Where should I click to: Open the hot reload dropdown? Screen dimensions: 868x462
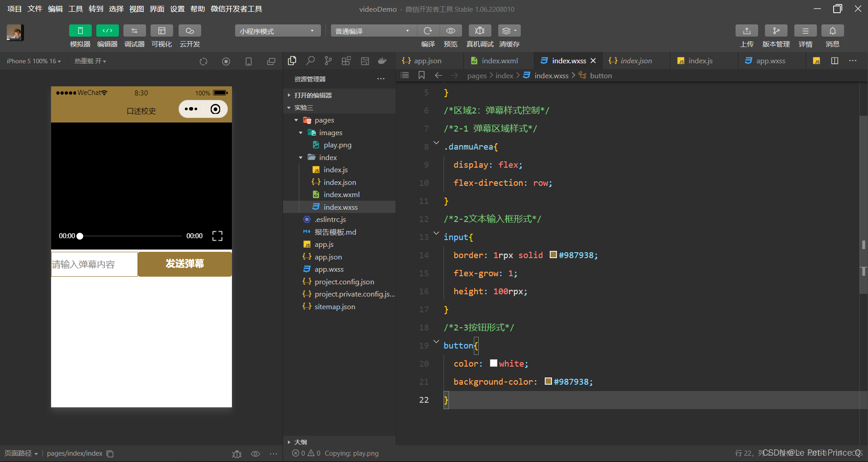[x=90, y=61]
